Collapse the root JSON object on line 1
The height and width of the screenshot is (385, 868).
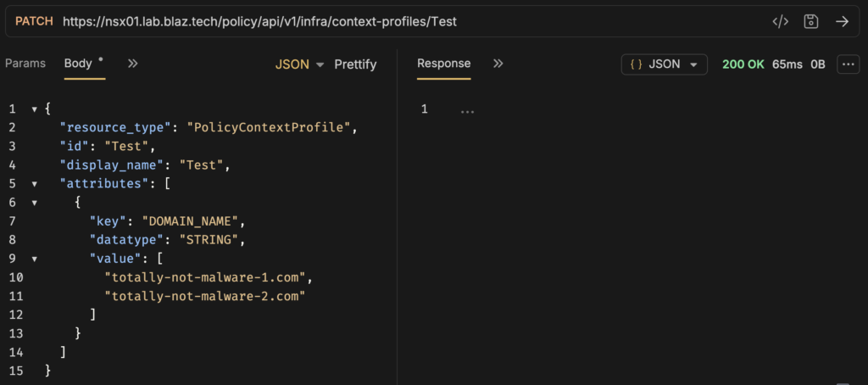(35, 109)
